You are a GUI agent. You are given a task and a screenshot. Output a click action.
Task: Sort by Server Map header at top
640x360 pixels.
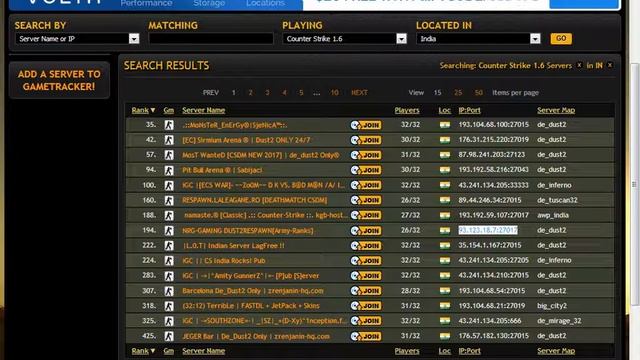pyautogui.click(x=556, y=110)
